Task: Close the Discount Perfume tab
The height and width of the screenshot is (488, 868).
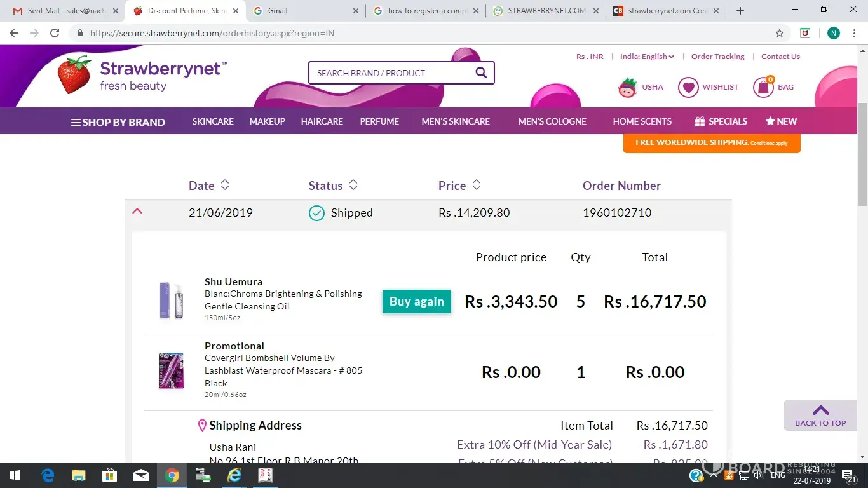Action: point(236,11)
